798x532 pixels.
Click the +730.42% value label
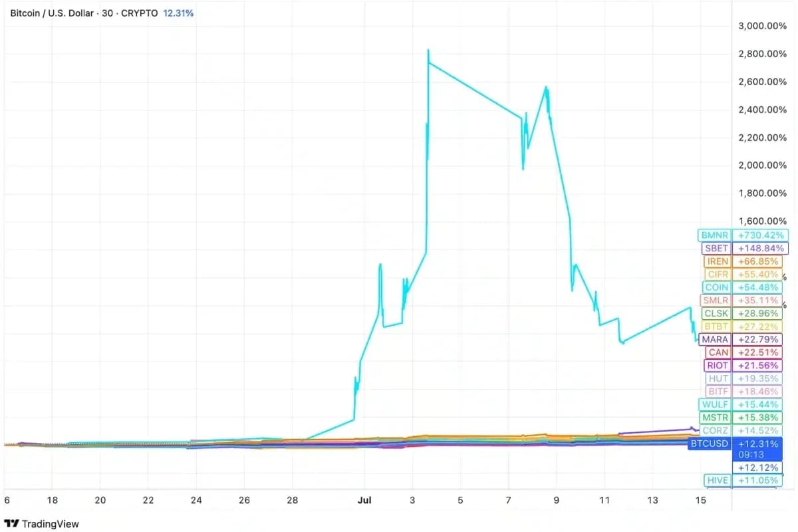coord(761,235)
